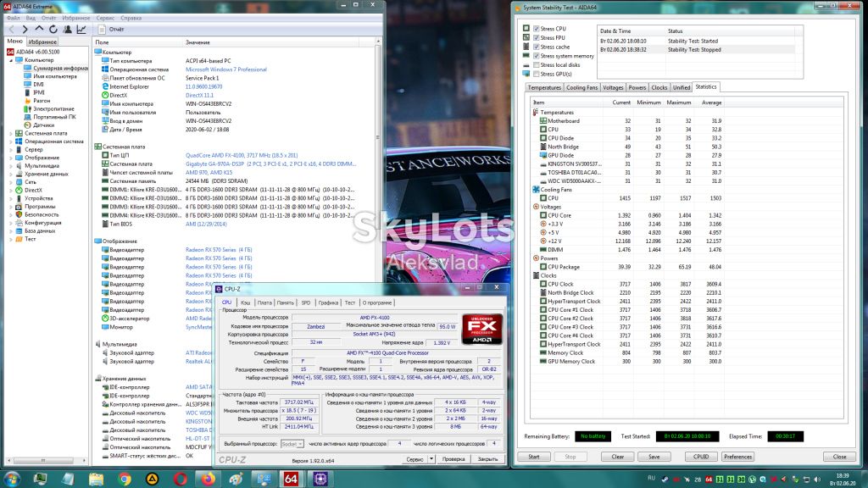Click AMD FX logo in CPU-Z
Screen dimensions: 868x488
tap(482, 329)
